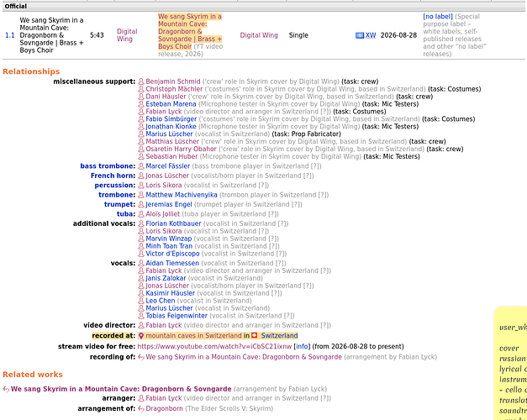Click artist icon beside Dani Häusler
The image size is (527, 420).
(141, 97)
